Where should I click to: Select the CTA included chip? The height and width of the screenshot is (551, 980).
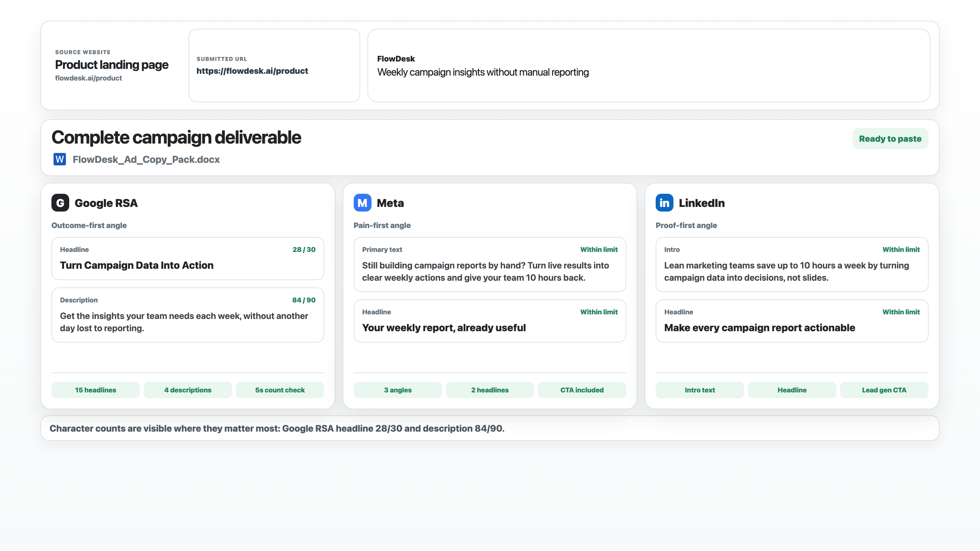tap(582, 390)
